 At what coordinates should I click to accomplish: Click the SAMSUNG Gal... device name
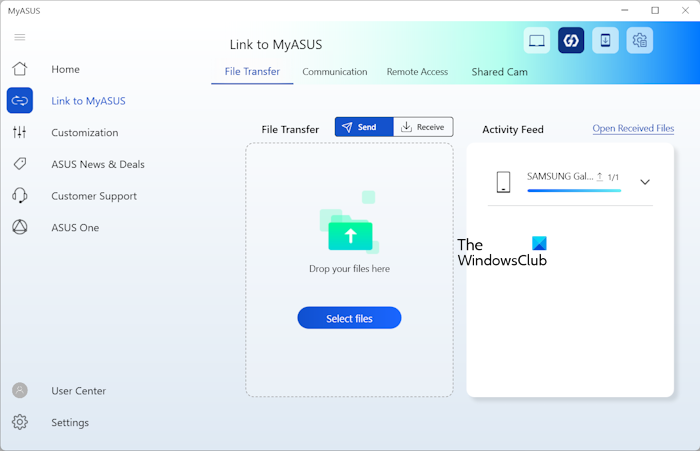pos(560,176)
